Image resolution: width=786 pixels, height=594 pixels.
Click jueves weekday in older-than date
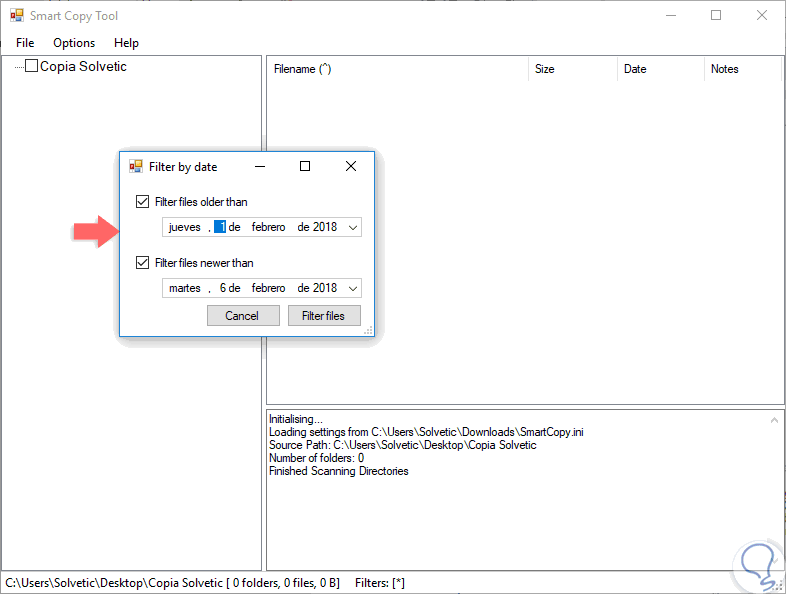(184, 227)
